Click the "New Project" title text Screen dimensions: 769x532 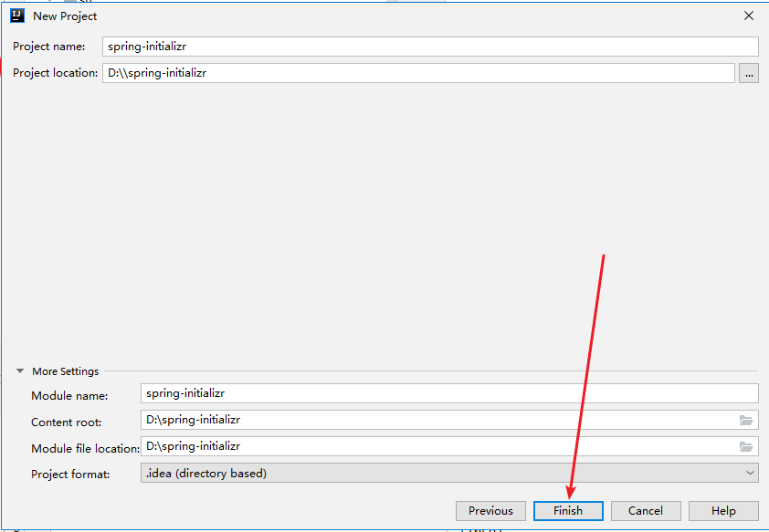click(x=65, y=16)
